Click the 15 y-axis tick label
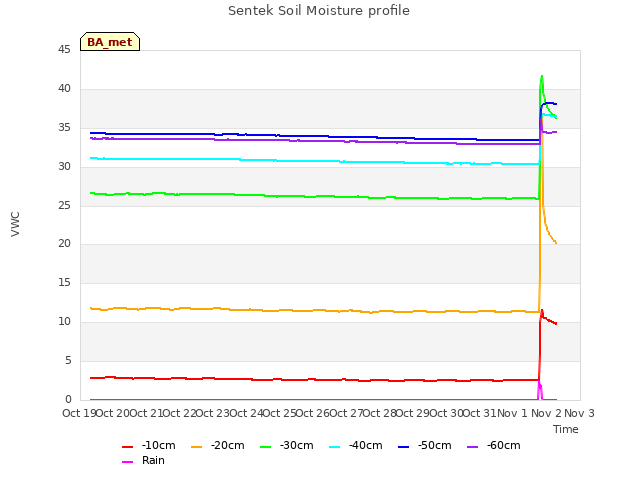This screenshot has height=480, width=640. pyautogui.click(x=64, y=282)
